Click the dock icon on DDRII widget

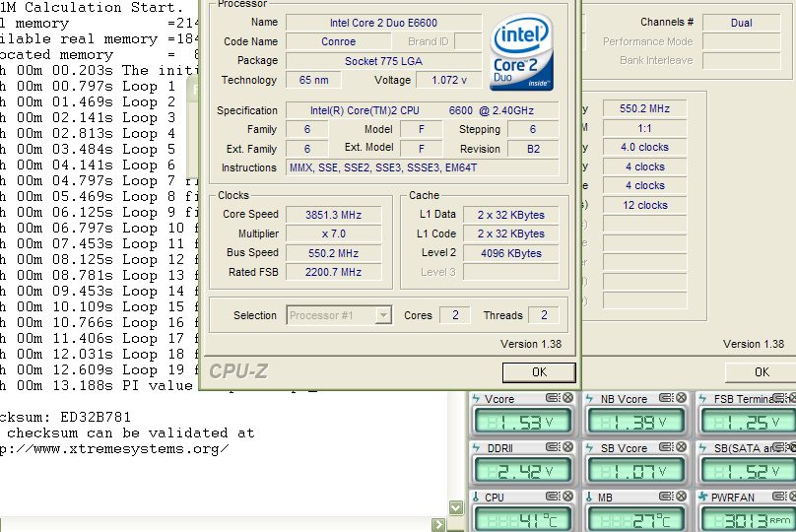click(x=553, y=447)
